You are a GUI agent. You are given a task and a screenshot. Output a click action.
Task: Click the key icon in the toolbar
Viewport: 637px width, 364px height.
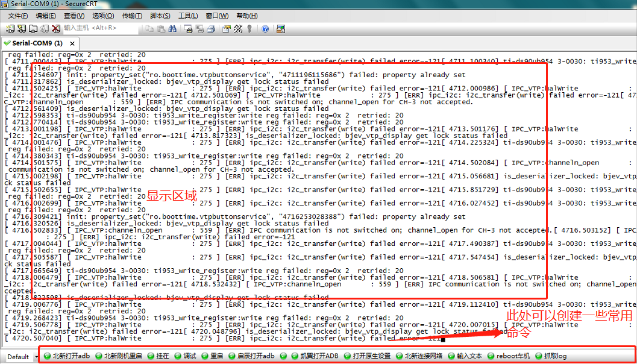pyautogui.click(x=249, y=28)
